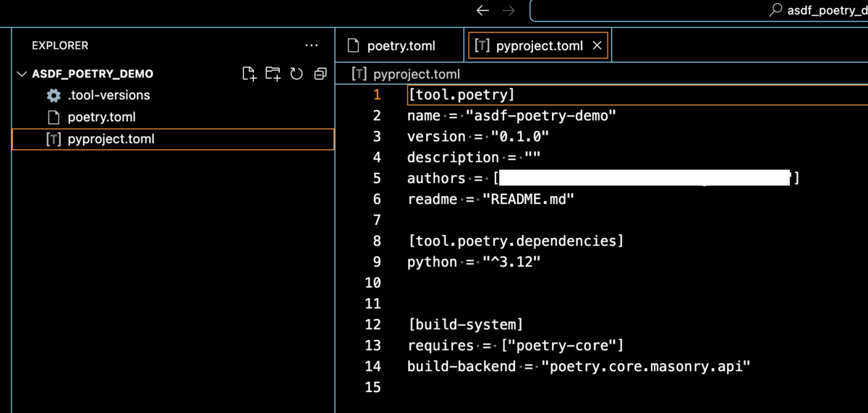Click the New Folder icon in Explorer

273,73
